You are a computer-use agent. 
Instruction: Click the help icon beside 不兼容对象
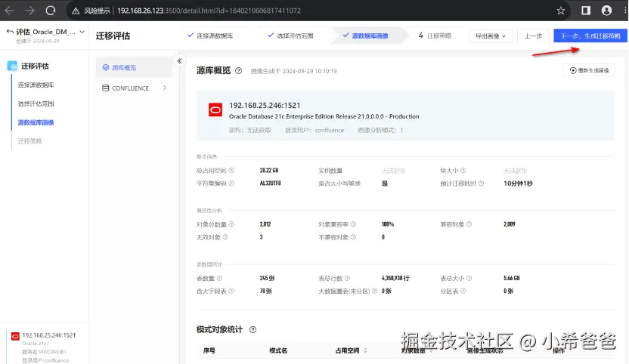353,237
